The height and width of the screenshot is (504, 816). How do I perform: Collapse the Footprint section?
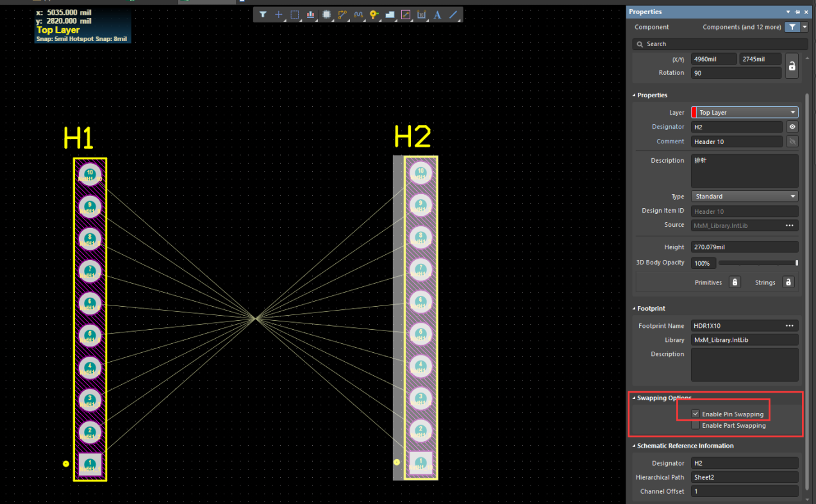(x=651, y=308)
